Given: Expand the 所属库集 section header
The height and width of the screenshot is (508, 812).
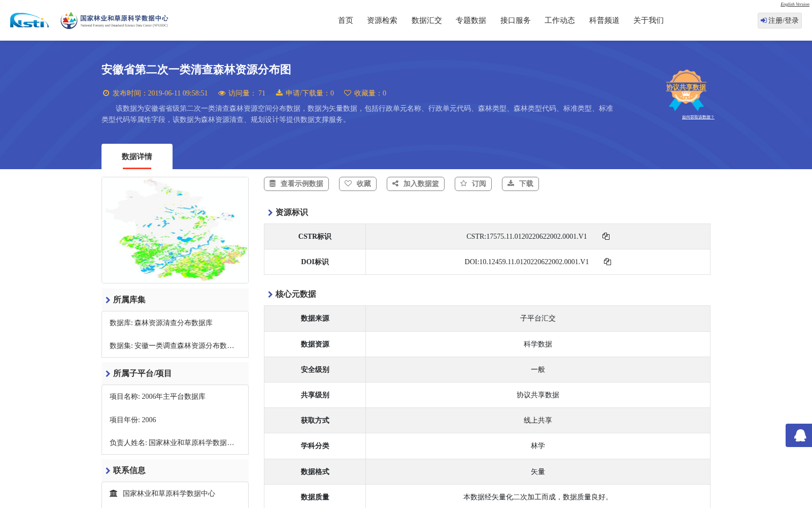Looking at the screenshot, I should [175, 300].
